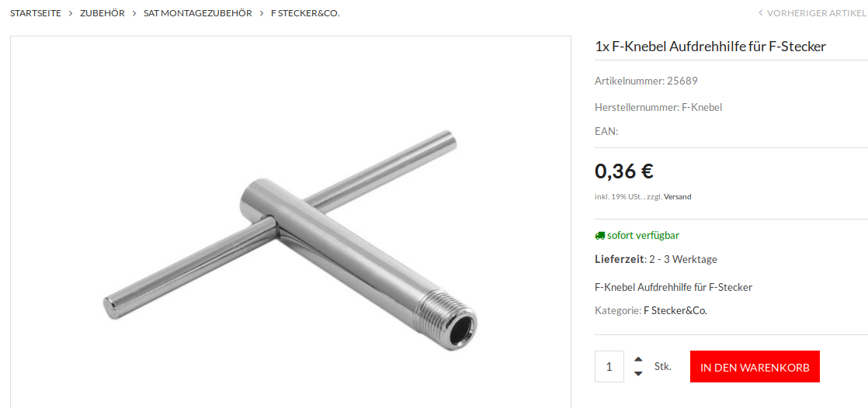Click breadcrumb chevron after Zubehör

click(134, 12)
